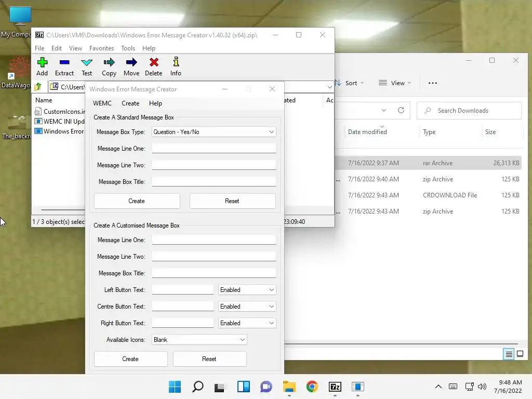Go up one folder in 7-Zip
This screenshot has width=532, height=399.
pyautogui.click(x=38, y=87)
